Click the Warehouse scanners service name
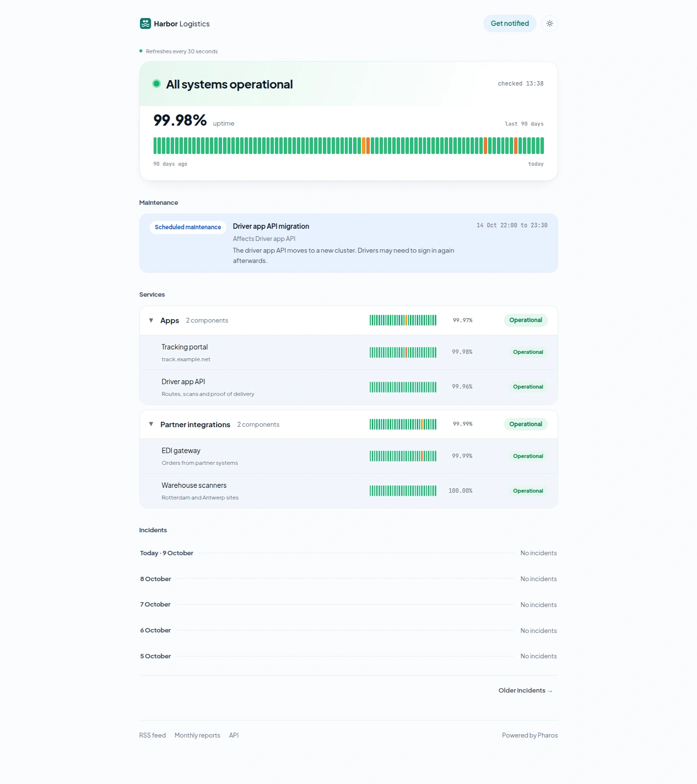Image resolution: width=697 pixels, height=784 pixels. click(194, 485)
